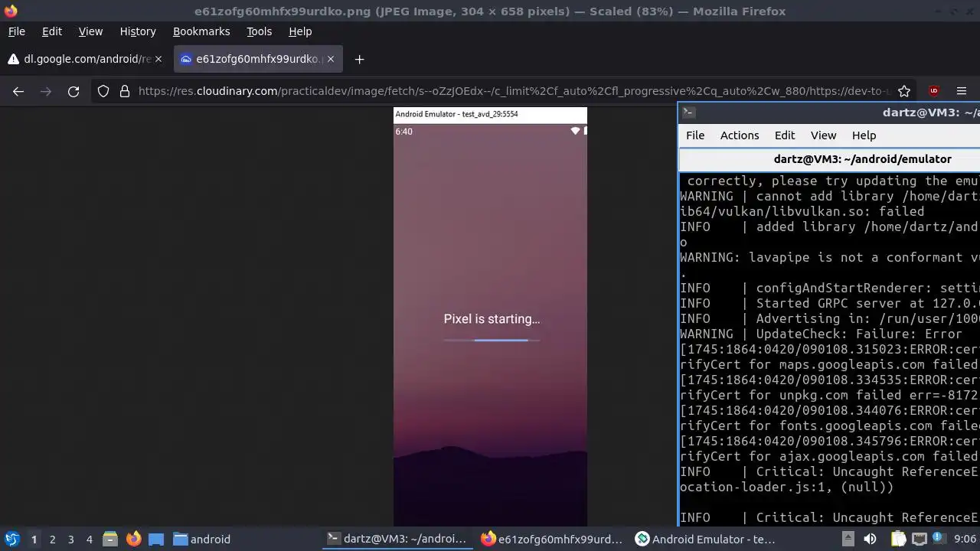Image resolution: width=980 pixels, height=551 pixels.
Task: Click the Firefox logo in the browser title bar
Action: coord(11,11)
